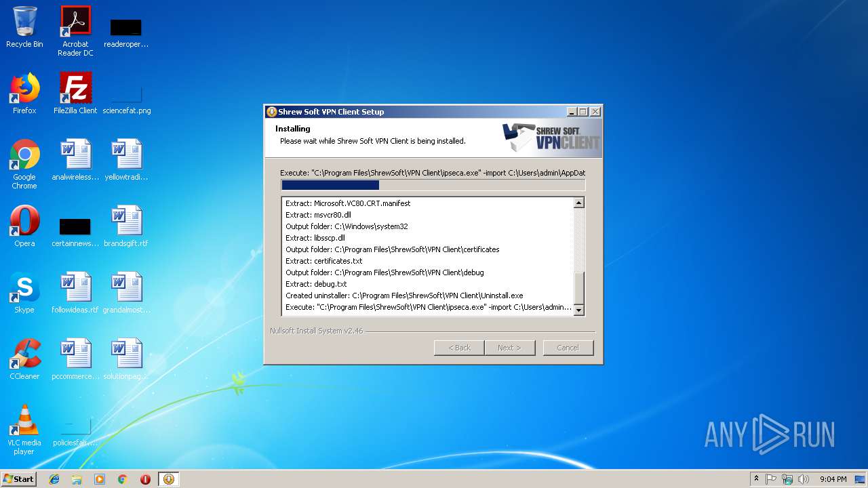Click the install log scrollbar thumb
The image size is (868, 488).
(578, 288)
